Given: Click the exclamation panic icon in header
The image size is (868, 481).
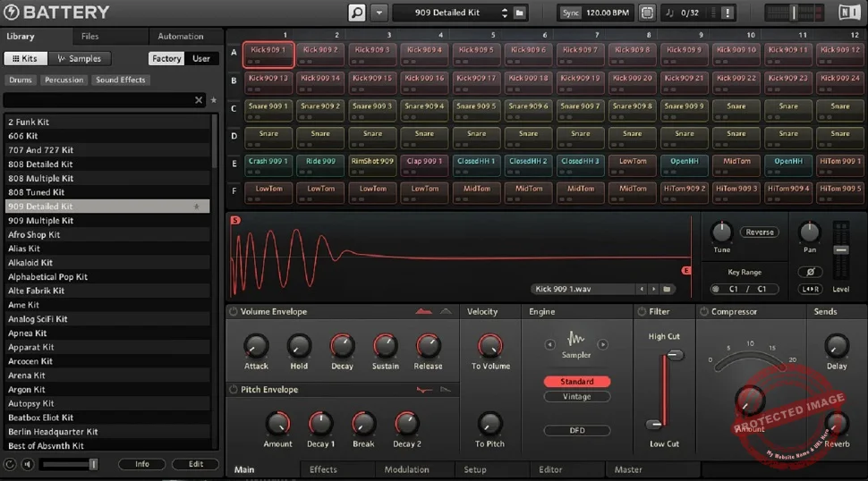Looking at the screenshot, I should pos(728,13).
